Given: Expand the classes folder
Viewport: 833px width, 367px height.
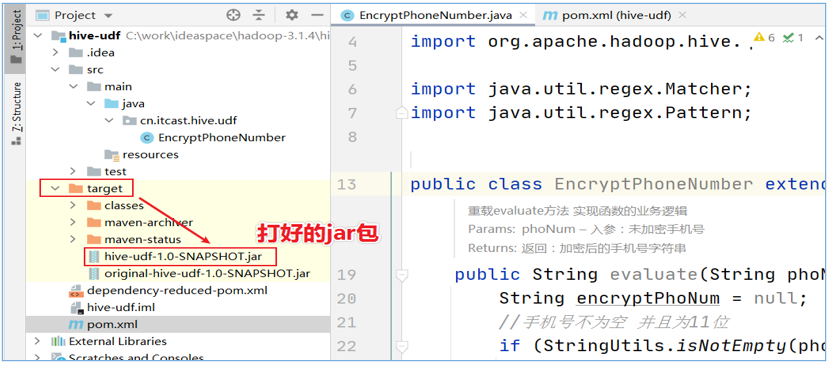Looking at the screenshot, I should [x=73, y=205].
